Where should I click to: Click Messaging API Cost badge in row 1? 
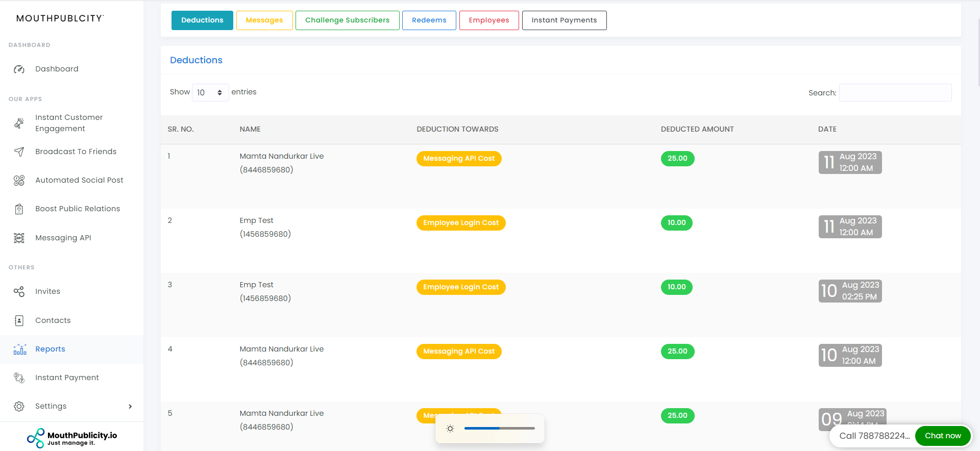point(459,159)
